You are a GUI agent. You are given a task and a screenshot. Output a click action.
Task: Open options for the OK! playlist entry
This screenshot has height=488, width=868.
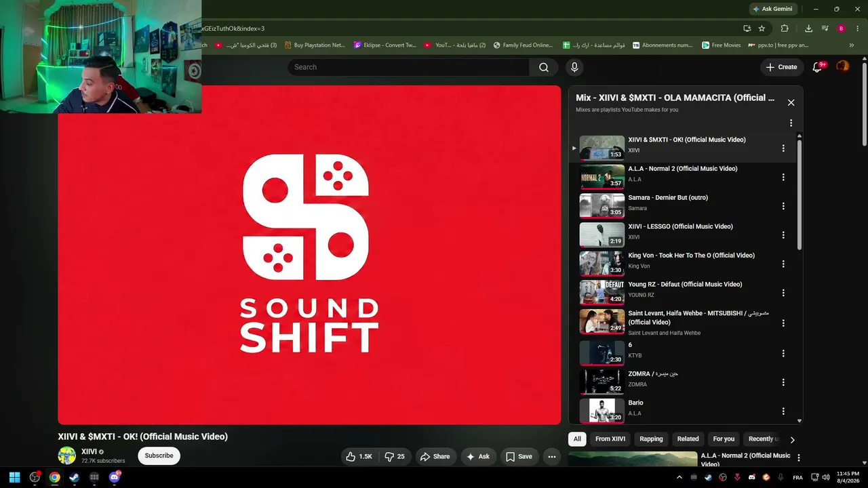click(x=783, y=148)
